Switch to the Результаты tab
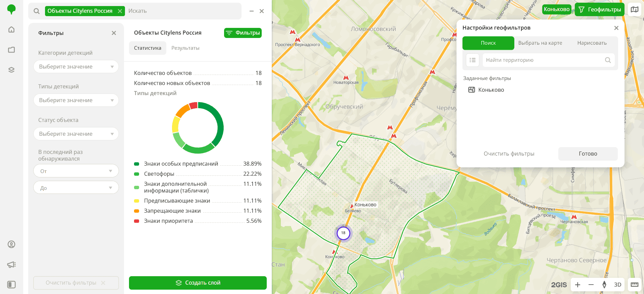Viewport: 644px width, 294px height. (x=185, y=48)
